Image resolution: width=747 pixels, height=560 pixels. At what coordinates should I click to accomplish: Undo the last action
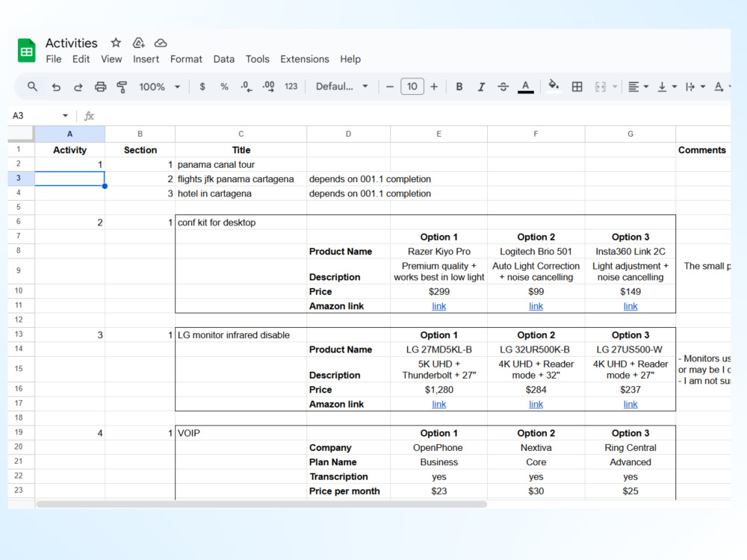[56, 87]
